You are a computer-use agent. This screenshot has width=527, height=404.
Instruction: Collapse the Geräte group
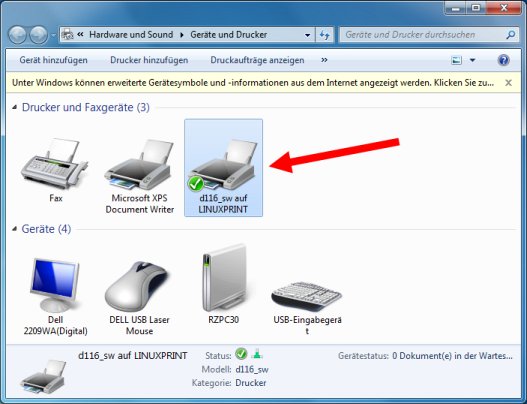click(x=14, y=229)
